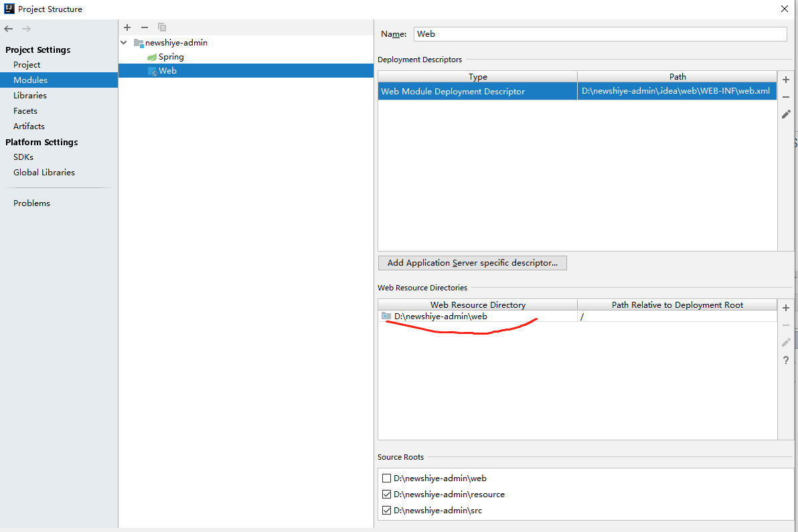Open Global Libraries settings
This screenshot has height=532, width=798.
(44, 173)
